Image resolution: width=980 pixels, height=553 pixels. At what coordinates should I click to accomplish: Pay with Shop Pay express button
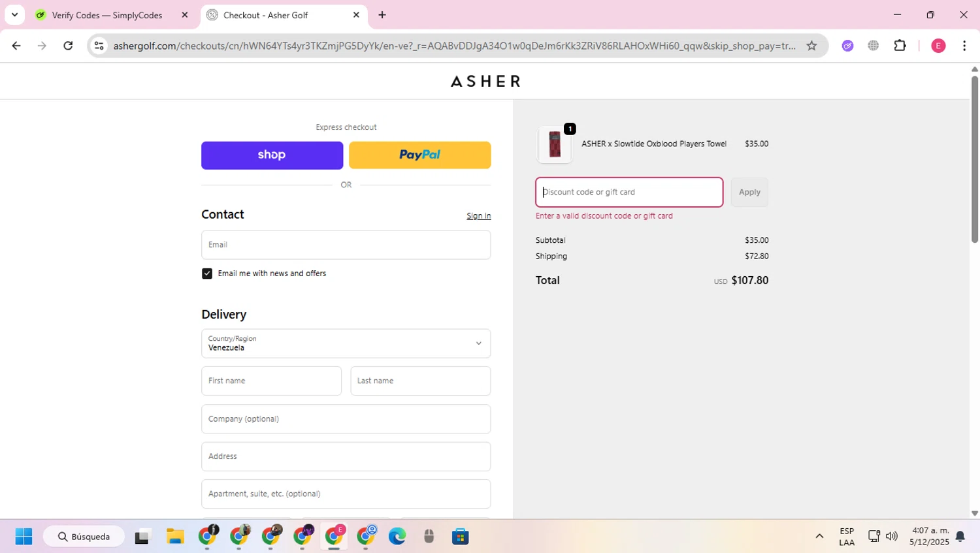272,155
